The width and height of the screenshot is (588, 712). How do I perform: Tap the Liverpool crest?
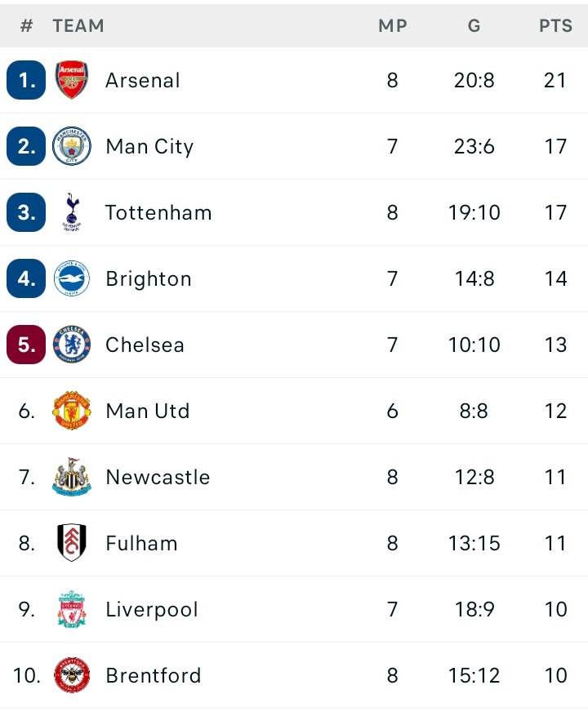tap(72, 609)
